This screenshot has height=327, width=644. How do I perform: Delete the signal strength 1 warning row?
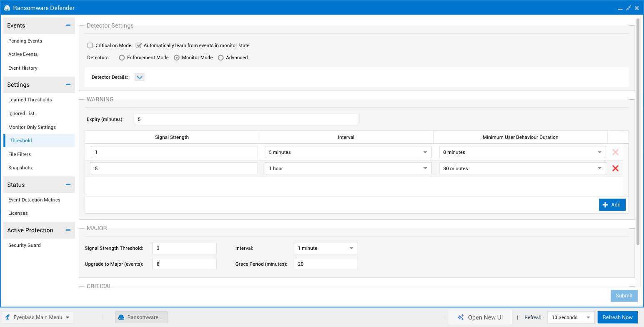(x=615, y=152)
